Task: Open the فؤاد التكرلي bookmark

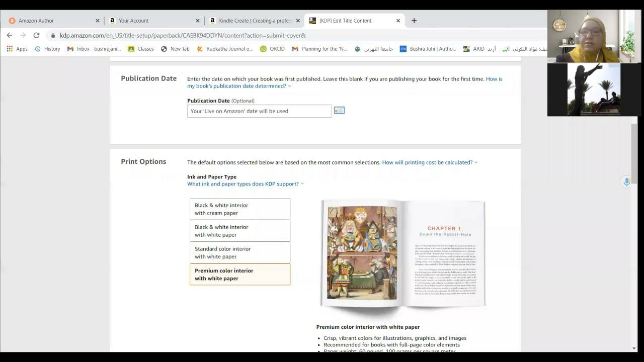Action: coord(525,49)
